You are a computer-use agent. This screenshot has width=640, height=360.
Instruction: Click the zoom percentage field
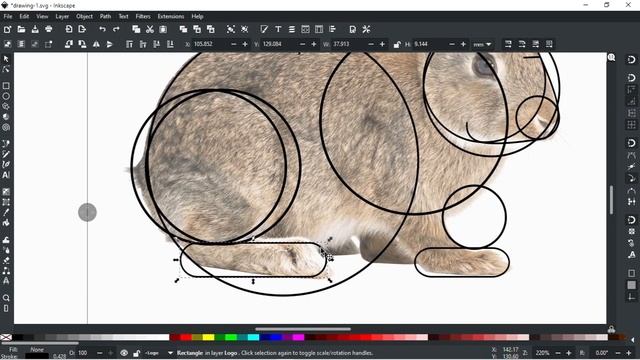pos(543,353)
